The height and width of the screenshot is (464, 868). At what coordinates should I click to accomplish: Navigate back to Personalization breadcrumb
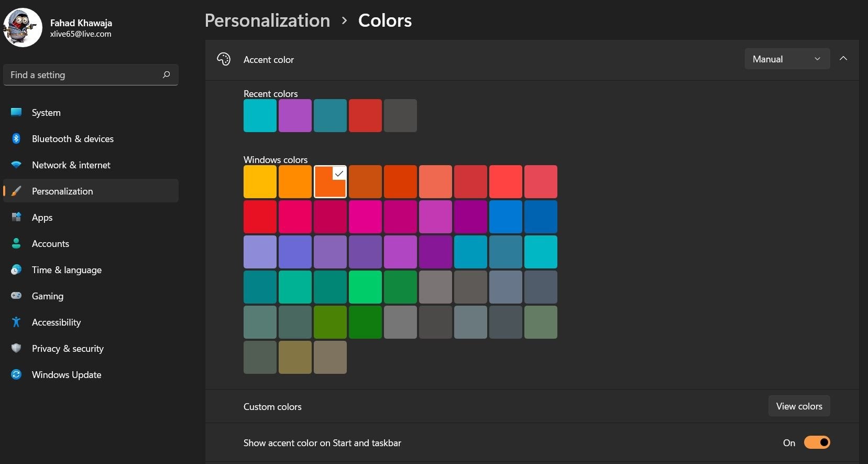tap(267, 20)
